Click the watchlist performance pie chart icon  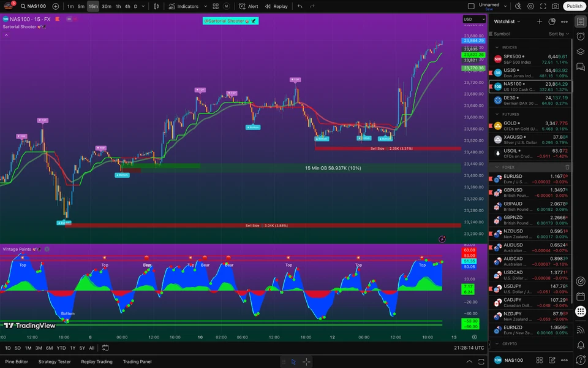pos(552,21)
